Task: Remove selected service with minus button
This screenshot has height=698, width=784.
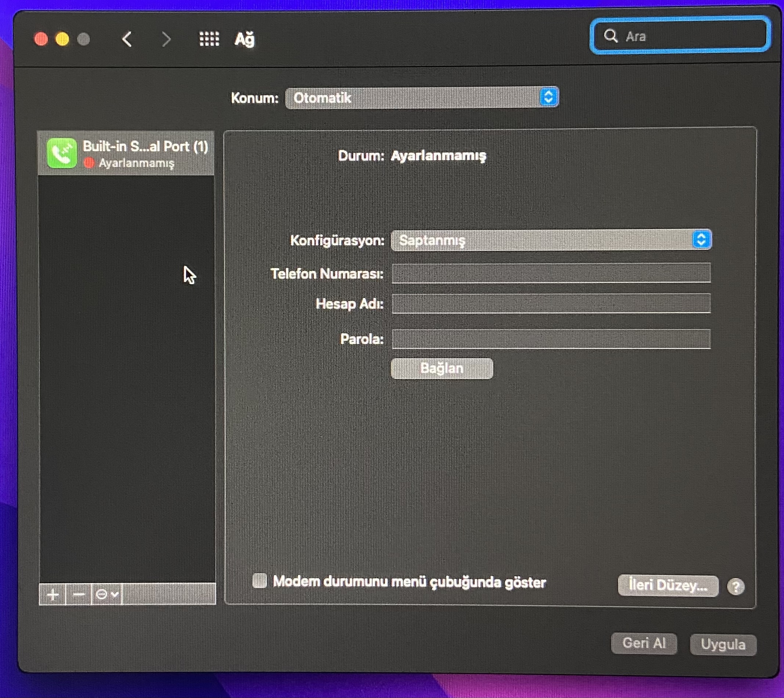Action: [79, 595]
